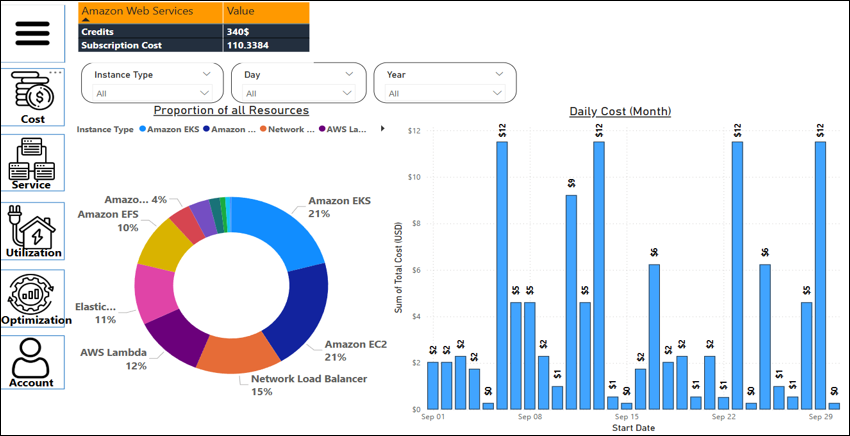Image resolution: width=850 pixels, height=436 pixels.
Task: Open more options ellipsis above Cost icon
Action: [56, 72]
